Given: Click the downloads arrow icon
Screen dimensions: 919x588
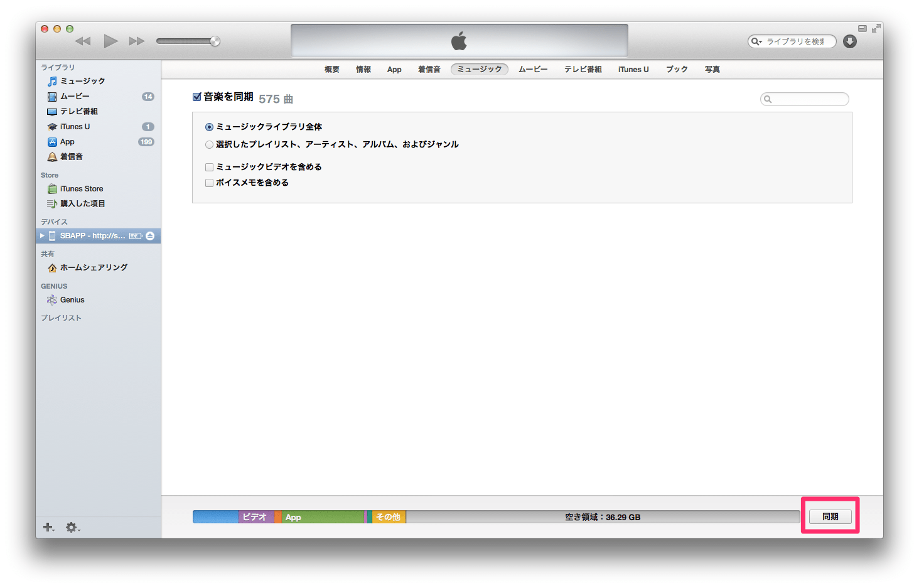Looking at the screenshot, I should [x=850, y=41].
